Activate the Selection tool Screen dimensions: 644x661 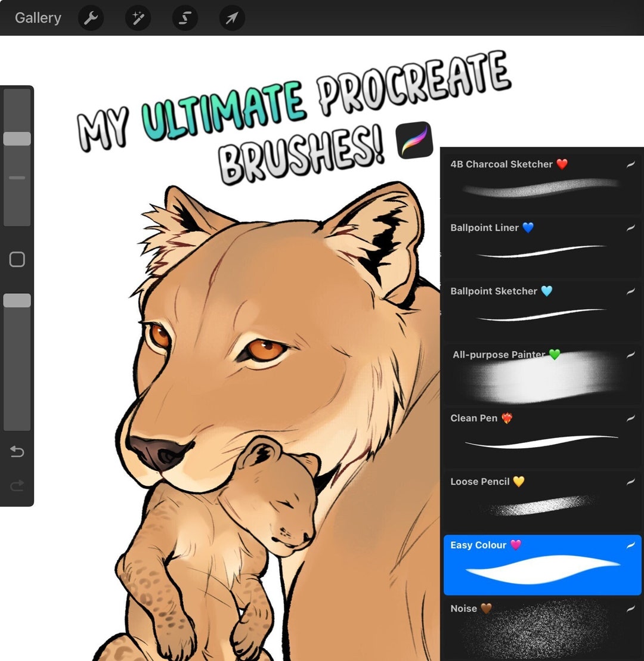coord(185,18)
